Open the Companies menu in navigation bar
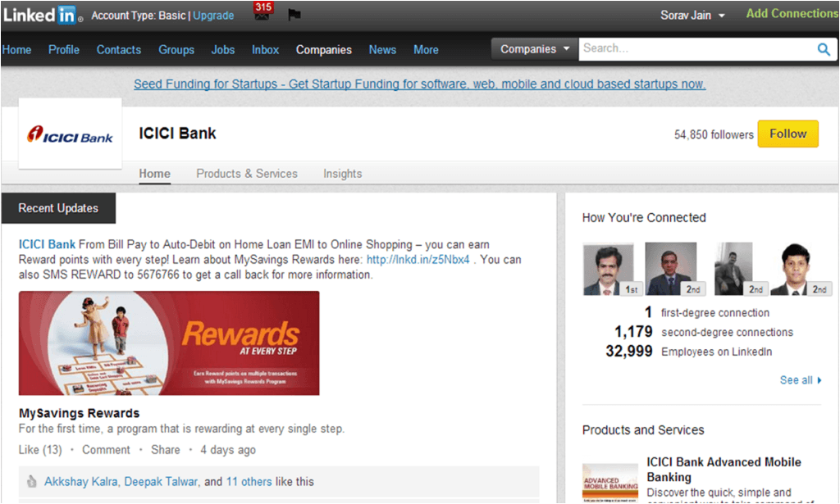Screen dimensions: 840x504 tap(323, 50)
